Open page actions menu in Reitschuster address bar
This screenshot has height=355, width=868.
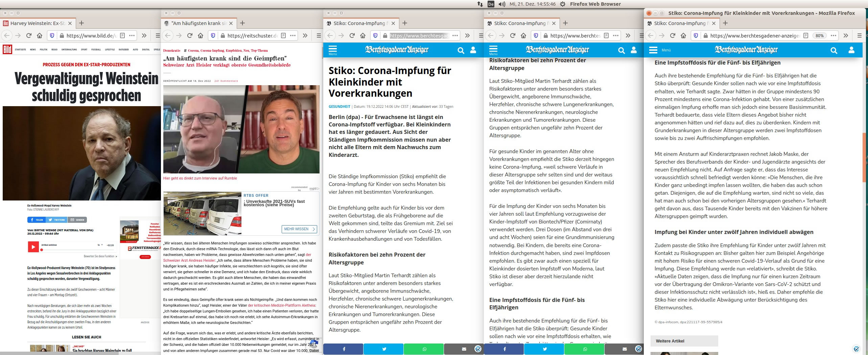click(293, 35)
